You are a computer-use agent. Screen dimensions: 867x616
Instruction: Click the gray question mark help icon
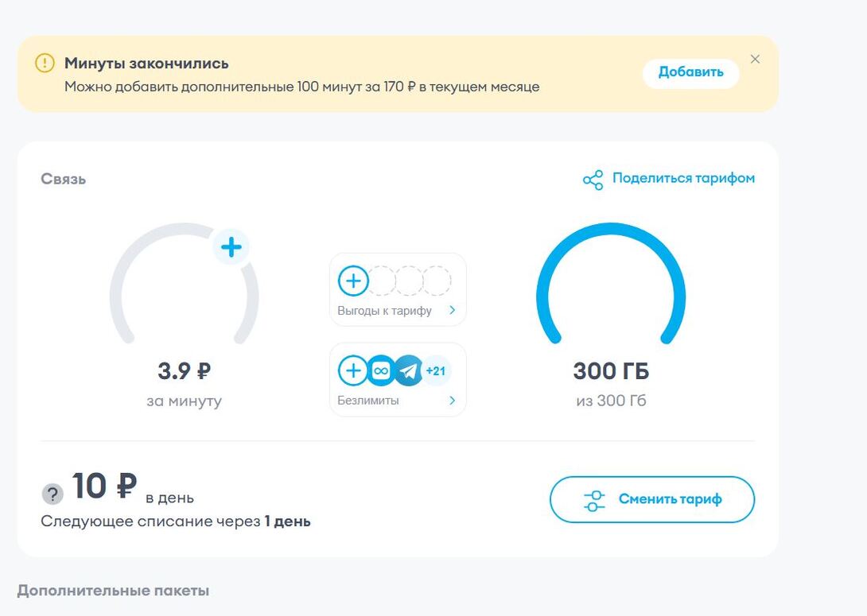point(52,494)
